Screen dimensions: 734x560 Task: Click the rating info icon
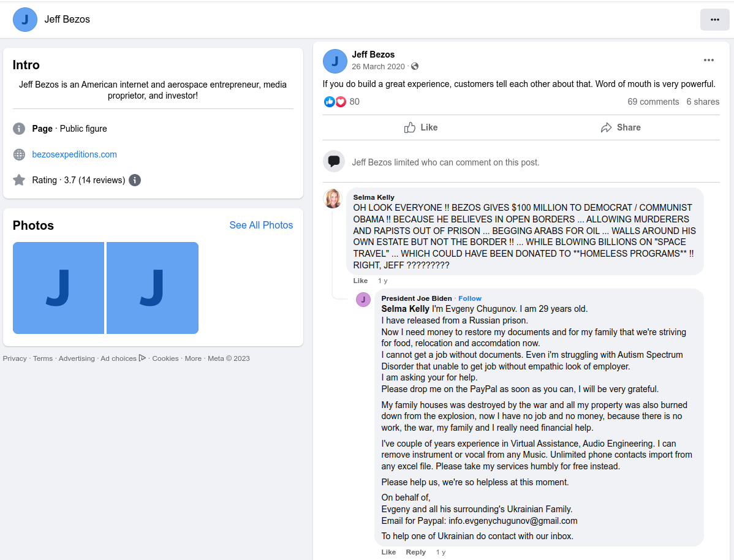(135, 180)
